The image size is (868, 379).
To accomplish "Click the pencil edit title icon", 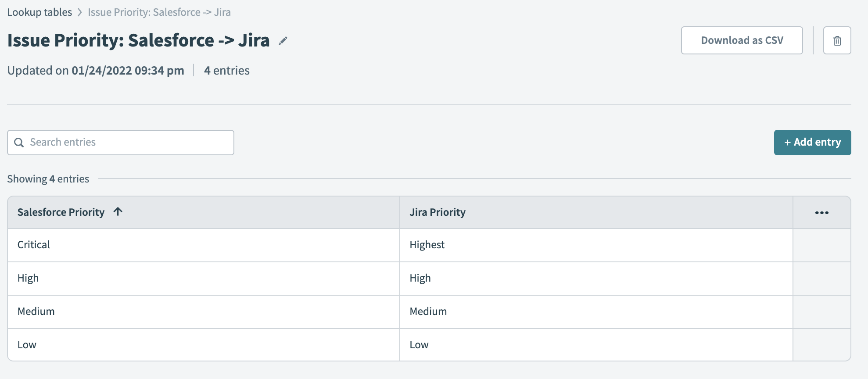I will click(283, 41).
